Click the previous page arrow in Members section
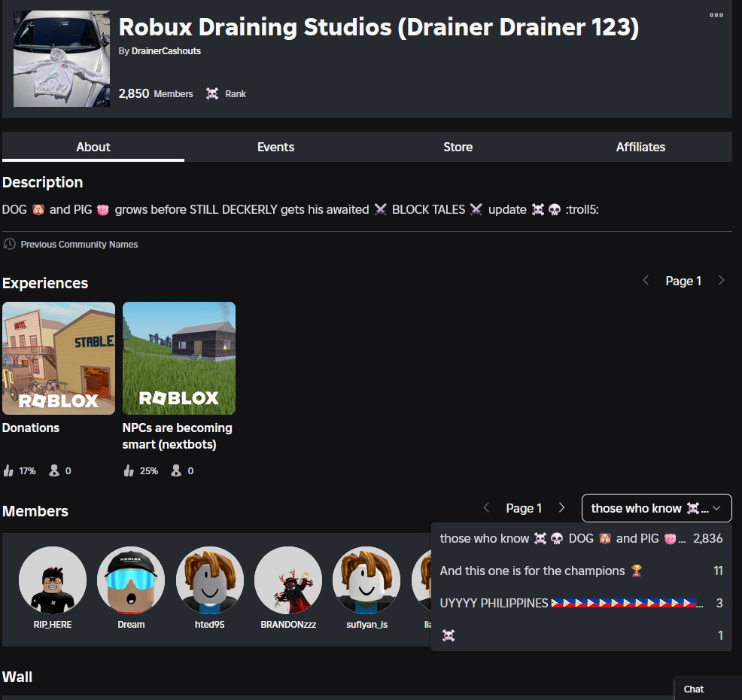Viewport: 742px width, 700px height. (x=486, y=508)
